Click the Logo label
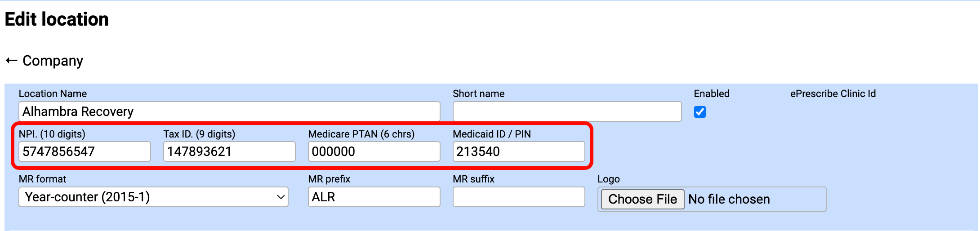The height and width of the screenshot is (231, 980). [x=608, y=179]
